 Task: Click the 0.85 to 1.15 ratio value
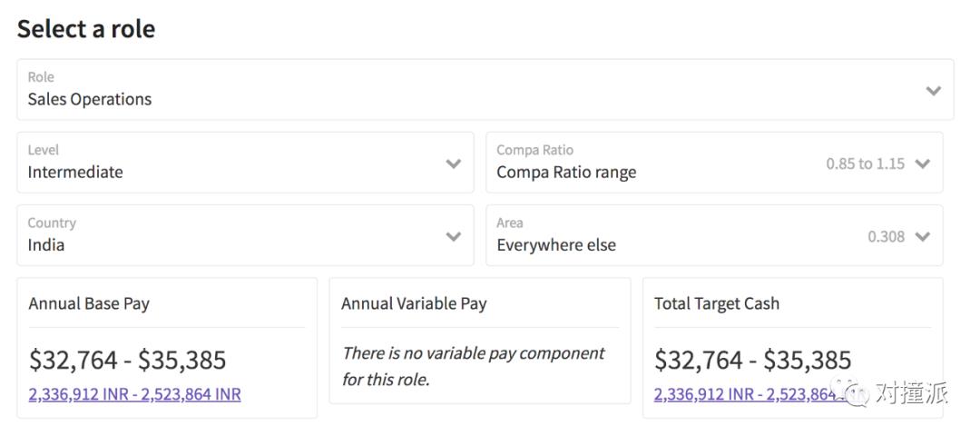click(x=865, y=164)
